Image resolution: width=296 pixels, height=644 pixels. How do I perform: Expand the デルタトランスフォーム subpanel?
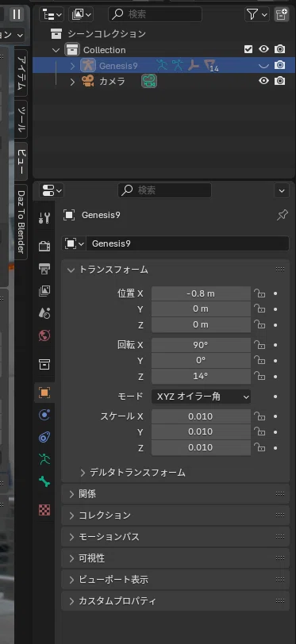point(83,473)
